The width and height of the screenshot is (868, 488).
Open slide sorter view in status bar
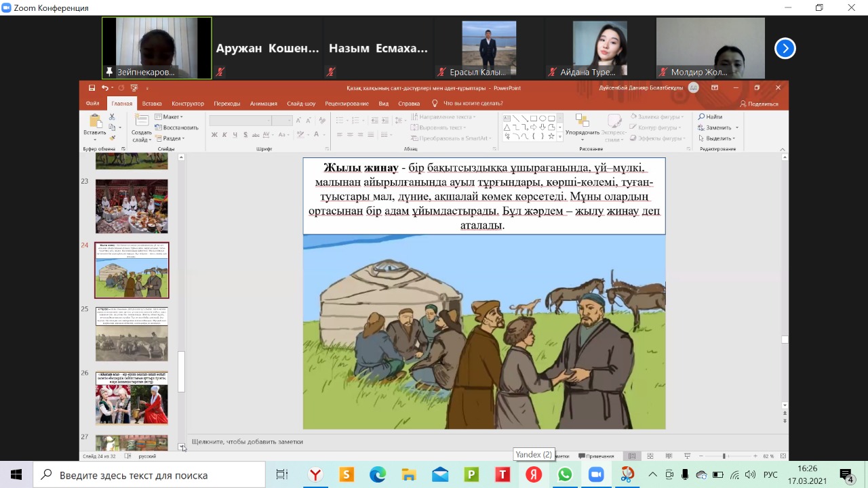(650, 456)
